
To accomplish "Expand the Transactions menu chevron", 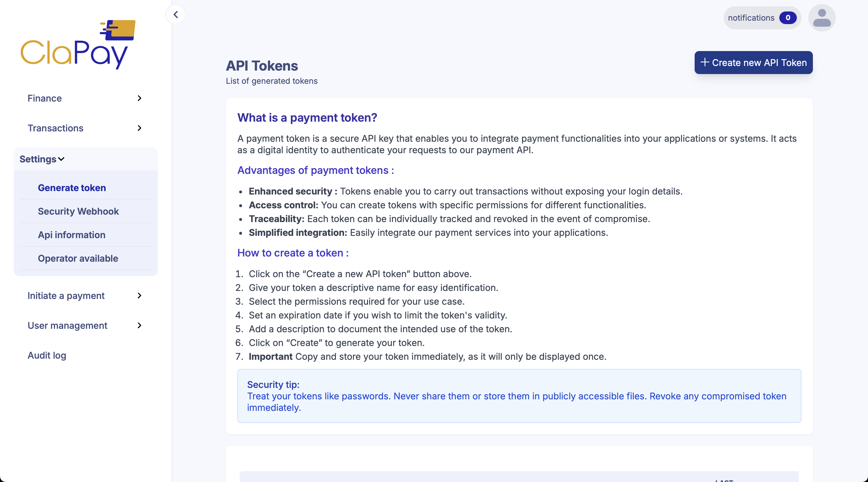I will point(139,128).
